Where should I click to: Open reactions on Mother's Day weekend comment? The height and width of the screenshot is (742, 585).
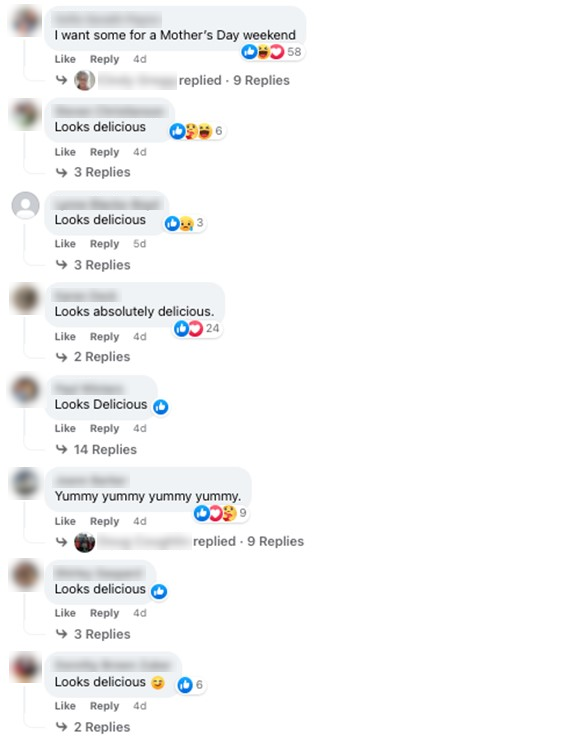[x=272, y=52]
